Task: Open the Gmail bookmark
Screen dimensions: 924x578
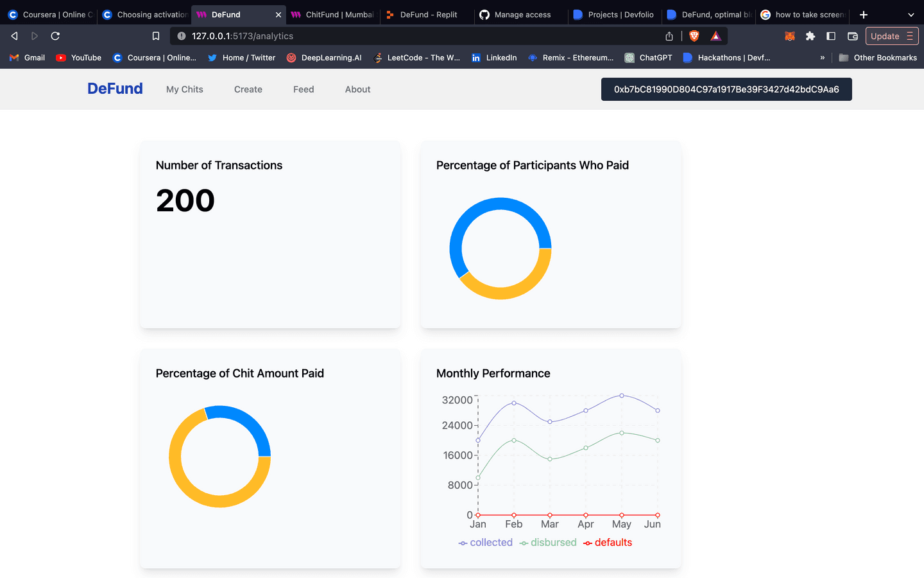Action: [27, 58]
